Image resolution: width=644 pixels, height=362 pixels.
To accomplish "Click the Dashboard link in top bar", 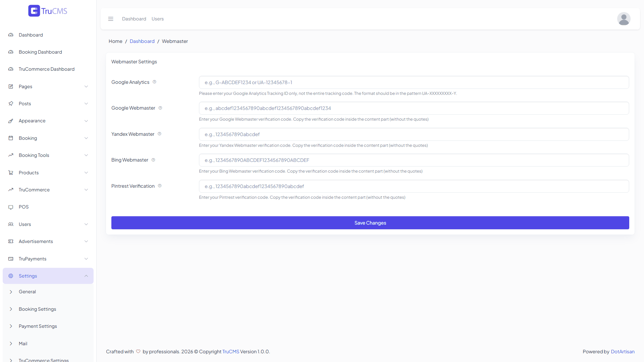I will point(134,19).
